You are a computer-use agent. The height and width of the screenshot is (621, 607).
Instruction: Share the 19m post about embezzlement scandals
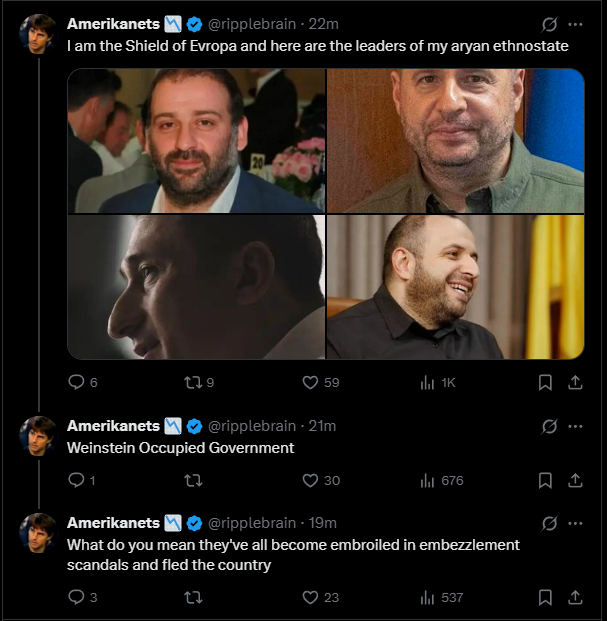[575, 597]
